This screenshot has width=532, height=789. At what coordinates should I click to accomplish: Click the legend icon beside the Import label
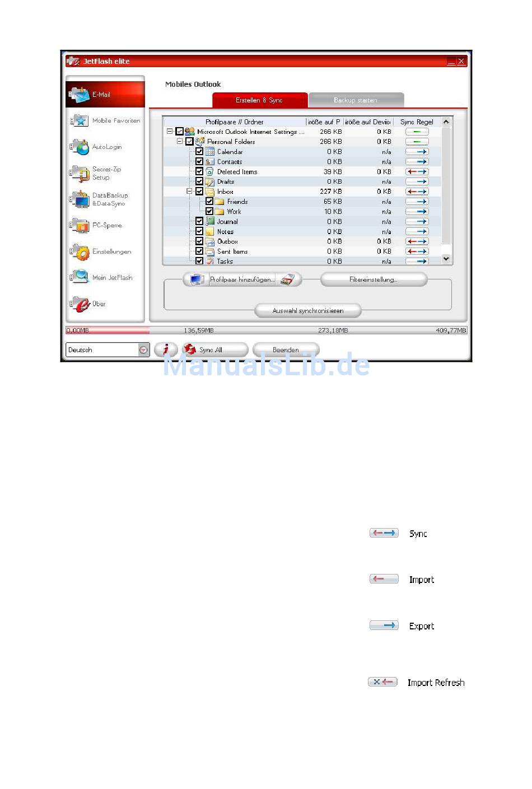point(384,579)
